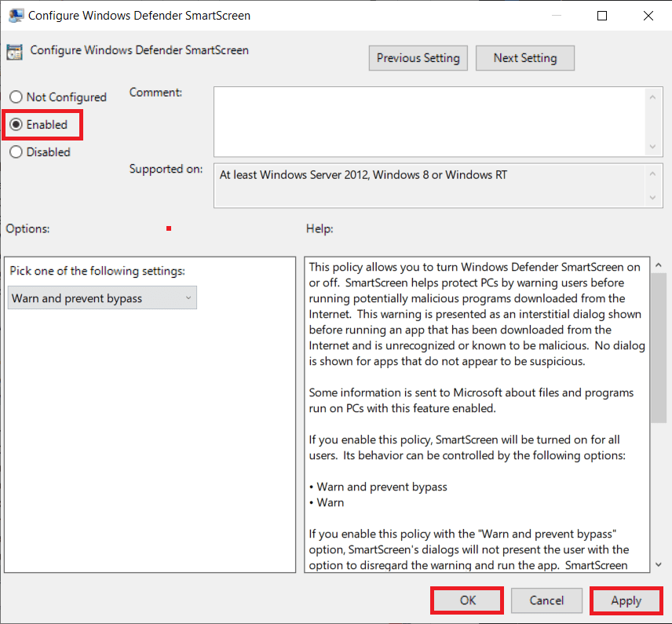The height and width of the screenshot is (624, 672).
Task: Click the Comment scrollbar down arrow
Action: coord(654,148)
